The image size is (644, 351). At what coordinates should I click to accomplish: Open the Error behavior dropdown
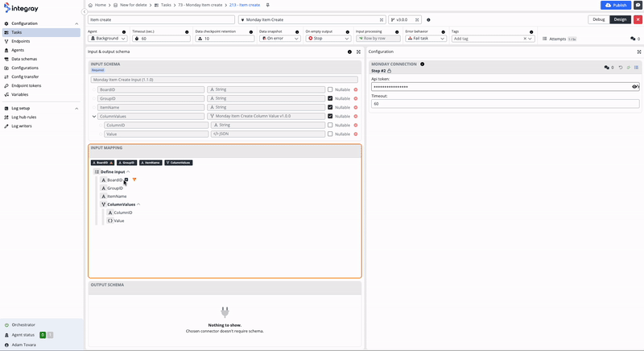click(x=426, y=39)
